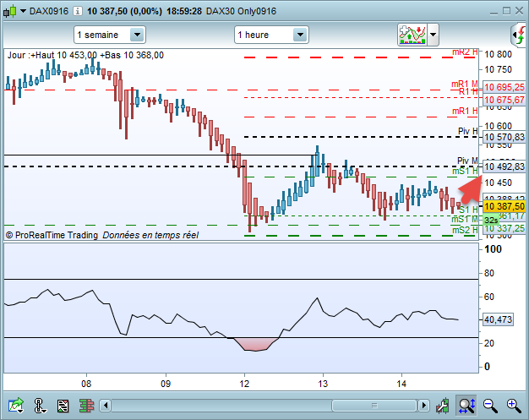Screen dimensions: 529x420
Task: Click the pivot label 10 570,83
Action: pyautogui.click(x=504, y=137)
